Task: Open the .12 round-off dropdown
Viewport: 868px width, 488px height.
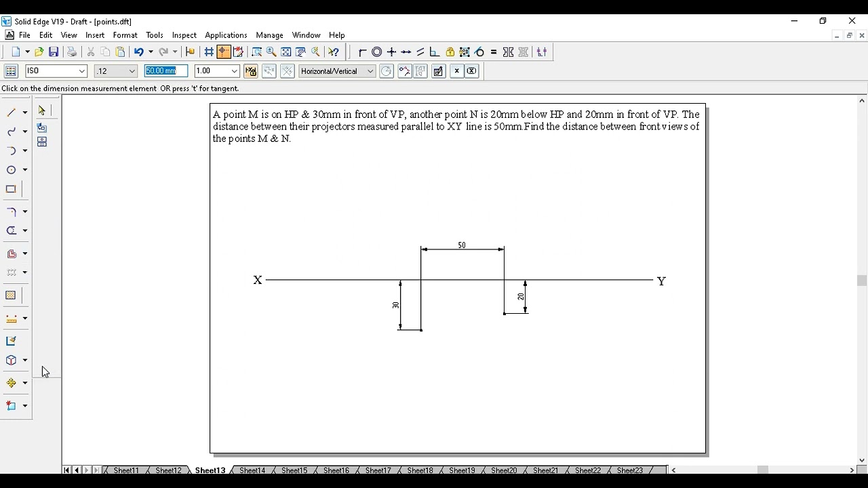Action: click(x=132, y=71)
